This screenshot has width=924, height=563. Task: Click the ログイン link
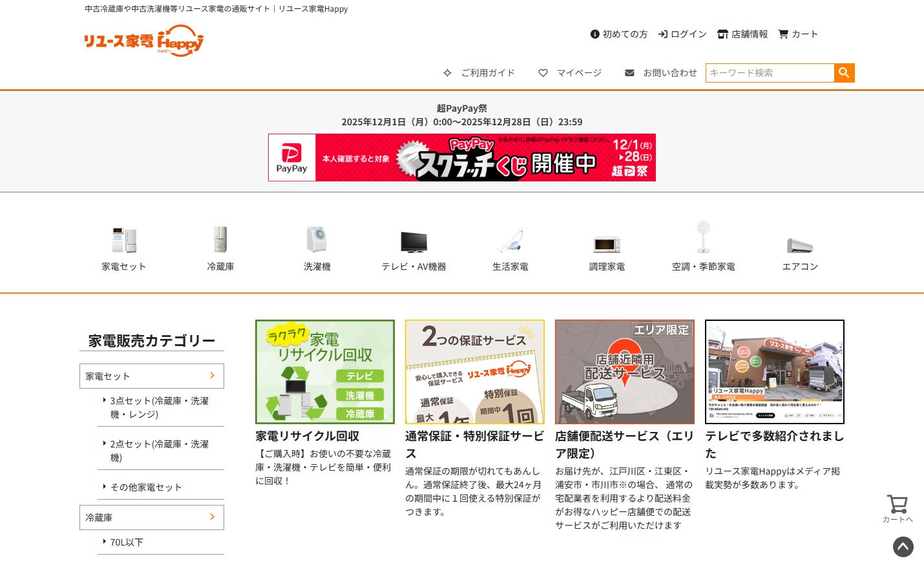coord(682,34)
